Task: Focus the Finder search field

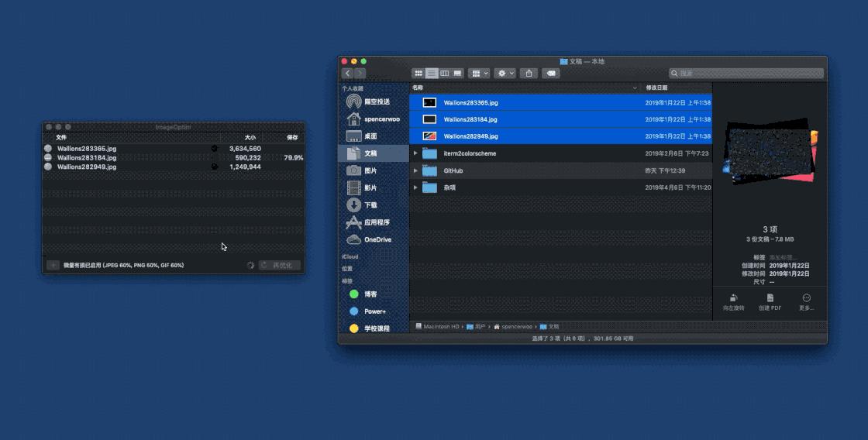Action: point(746,73)
